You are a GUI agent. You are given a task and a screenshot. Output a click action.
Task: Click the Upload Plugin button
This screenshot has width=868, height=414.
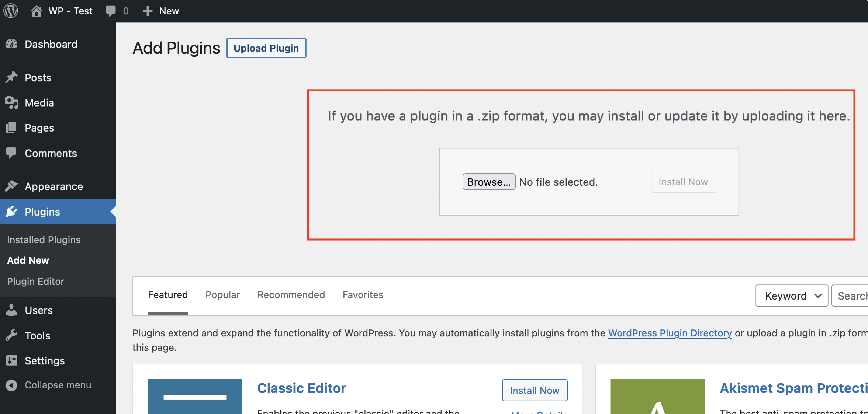[266, 48]
